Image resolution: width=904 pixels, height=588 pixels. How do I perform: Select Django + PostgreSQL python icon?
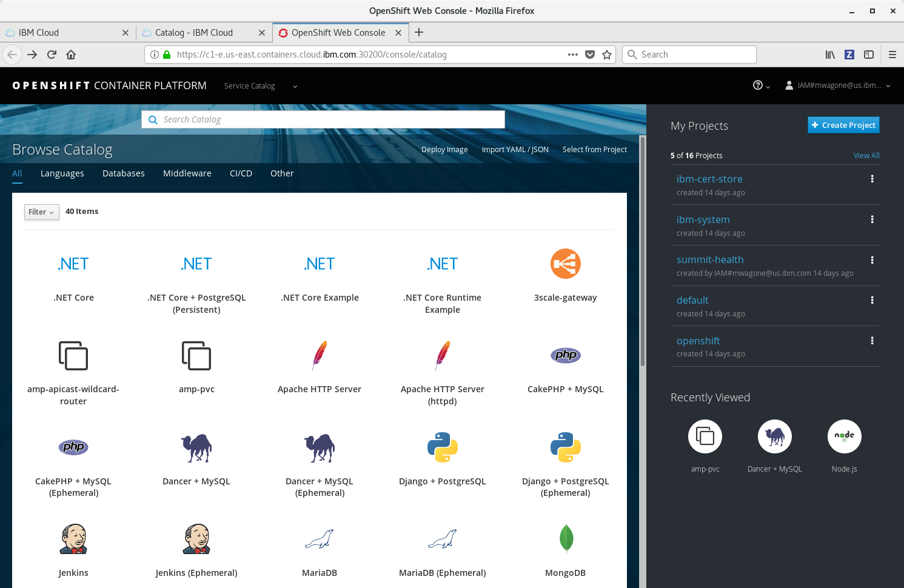click(443, 447)
